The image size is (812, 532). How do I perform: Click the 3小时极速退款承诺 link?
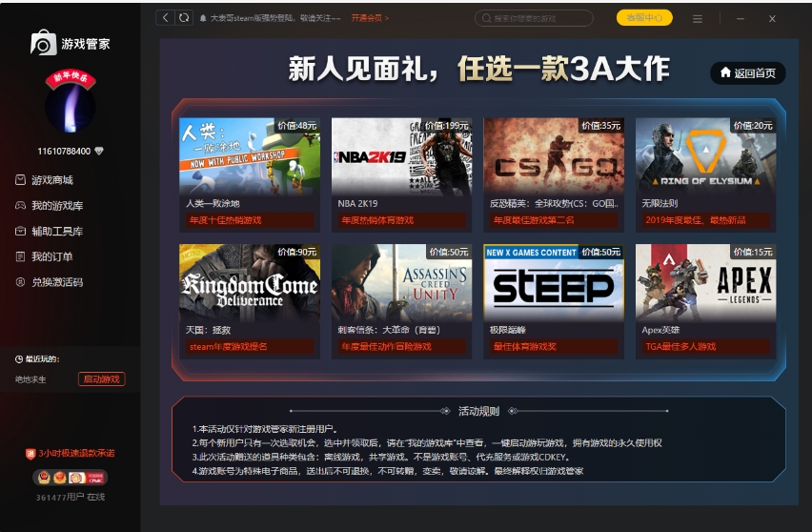(x=76, y=453)
